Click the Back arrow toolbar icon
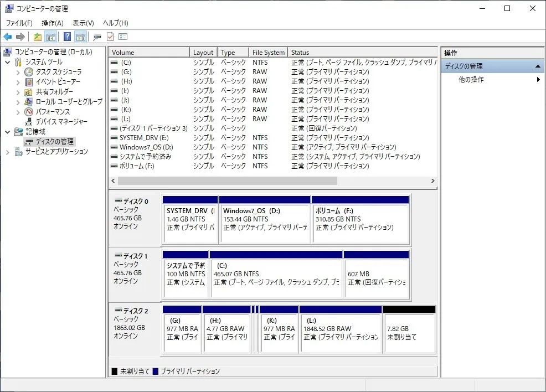This screenshot has width=546, height=392. (8, 37)
